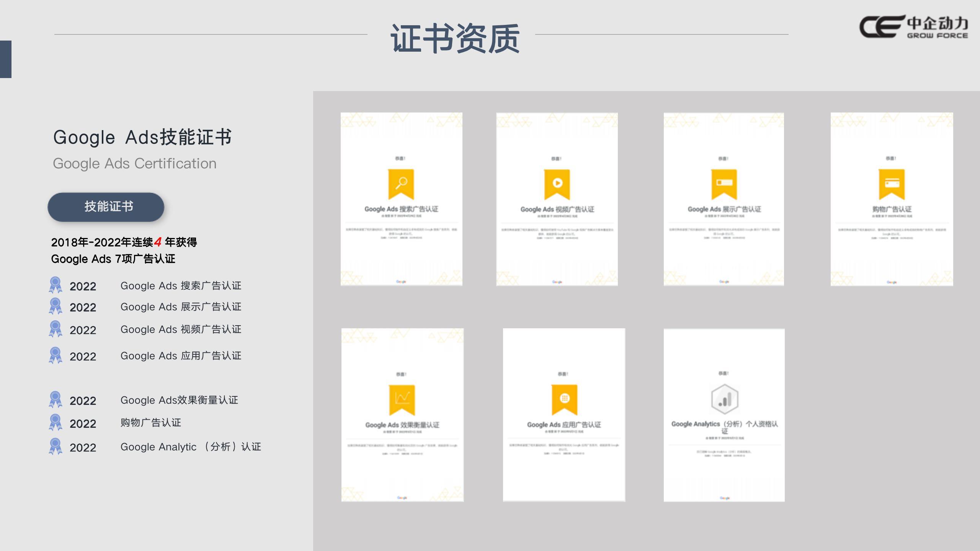Click the hexagon Analytics badge icon
The width and height of the screenshot is (980, 551).
(724, 399)
